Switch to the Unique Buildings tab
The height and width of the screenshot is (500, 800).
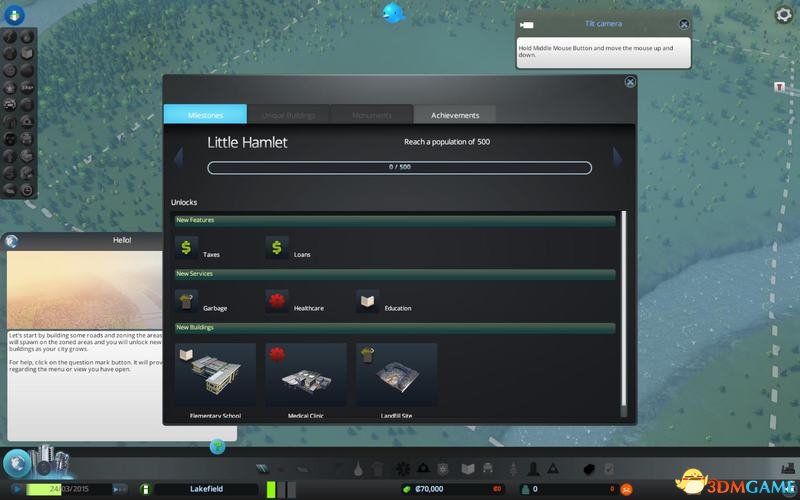pyautogui.click(x=288, y=115)
